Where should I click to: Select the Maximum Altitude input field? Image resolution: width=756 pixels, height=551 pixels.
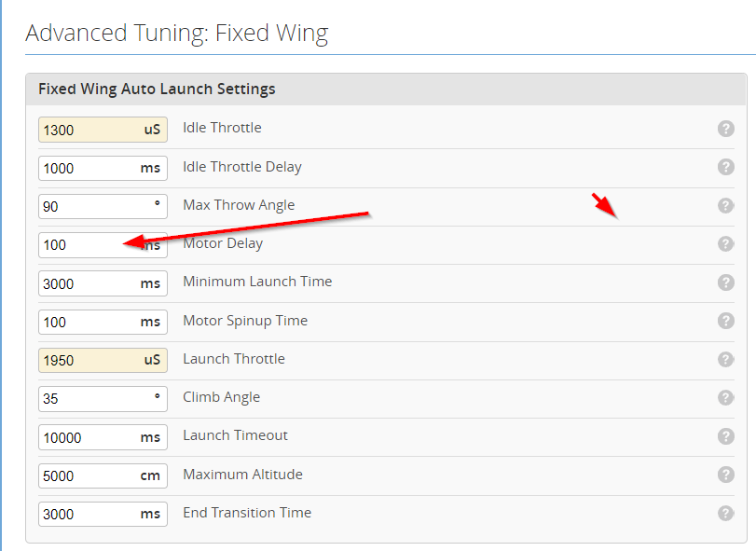103,475
